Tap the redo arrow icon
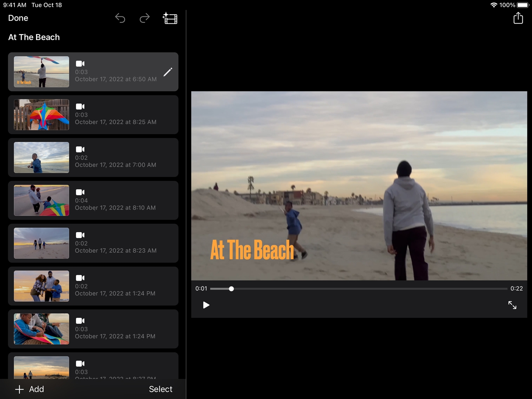 [x=144, y=18]
